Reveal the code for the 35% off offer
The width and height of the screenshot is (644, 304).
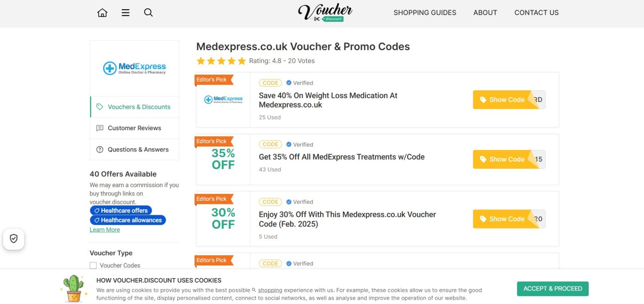point(507,159)
